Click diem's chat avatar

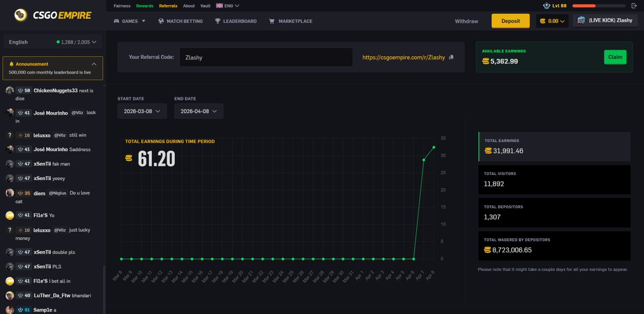10,193
